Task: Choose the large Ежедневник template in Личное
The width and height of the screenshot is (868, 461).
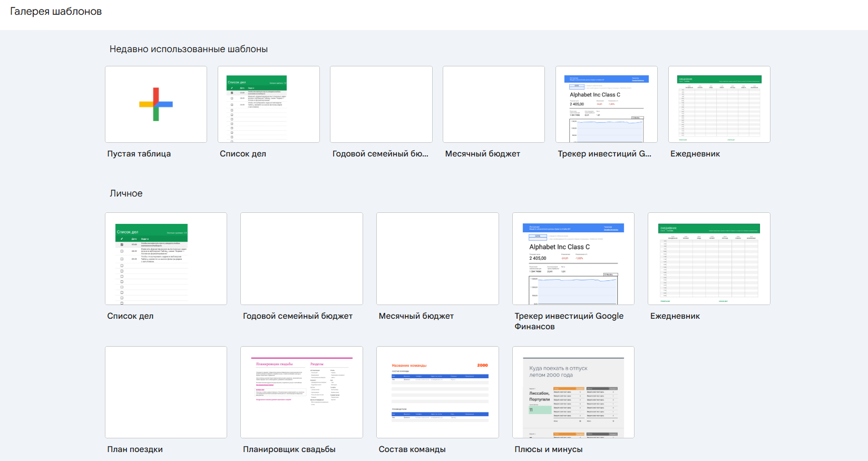Action: coord(709,259)
